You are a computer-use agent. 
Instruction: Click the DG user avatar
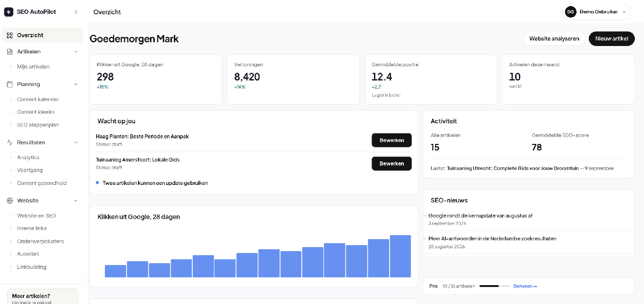(x=571, y=12)
